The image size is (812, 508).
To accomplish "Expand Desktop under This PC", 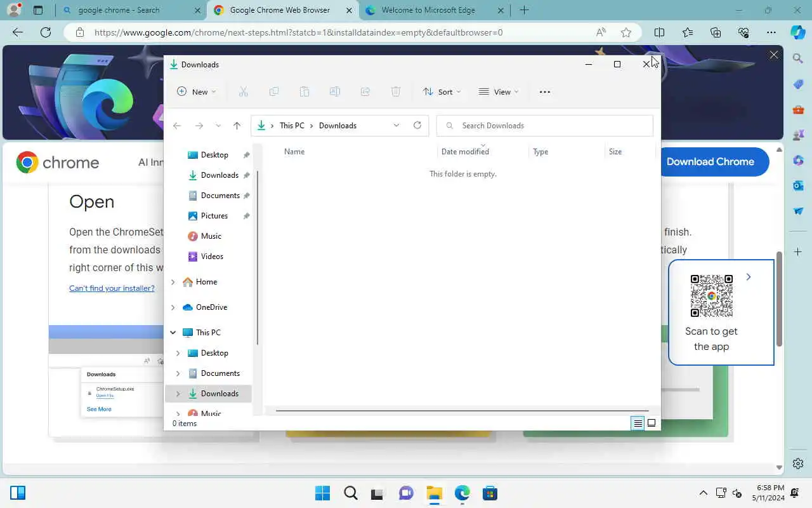I will coord(178,353).
